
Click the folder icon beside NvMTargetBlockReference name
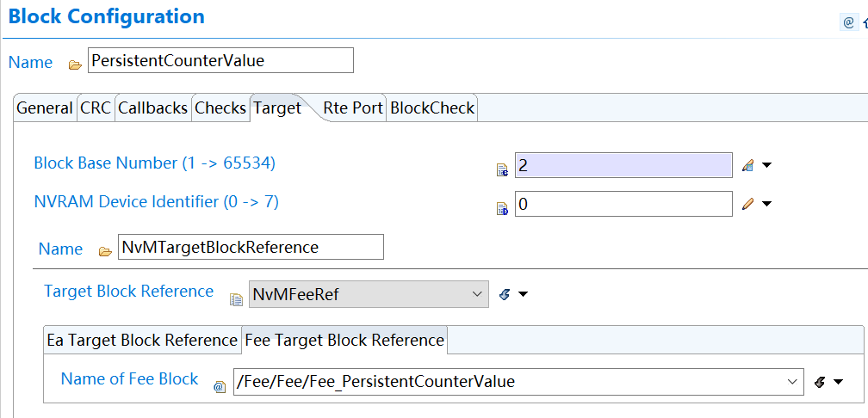tap(105, 251)
